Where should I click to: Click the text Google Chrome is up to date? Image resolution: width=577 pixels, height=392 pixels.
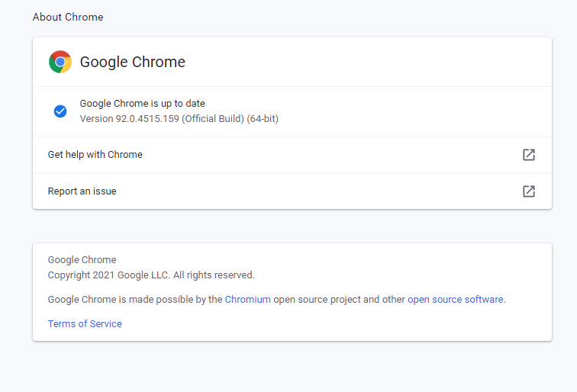143,103
